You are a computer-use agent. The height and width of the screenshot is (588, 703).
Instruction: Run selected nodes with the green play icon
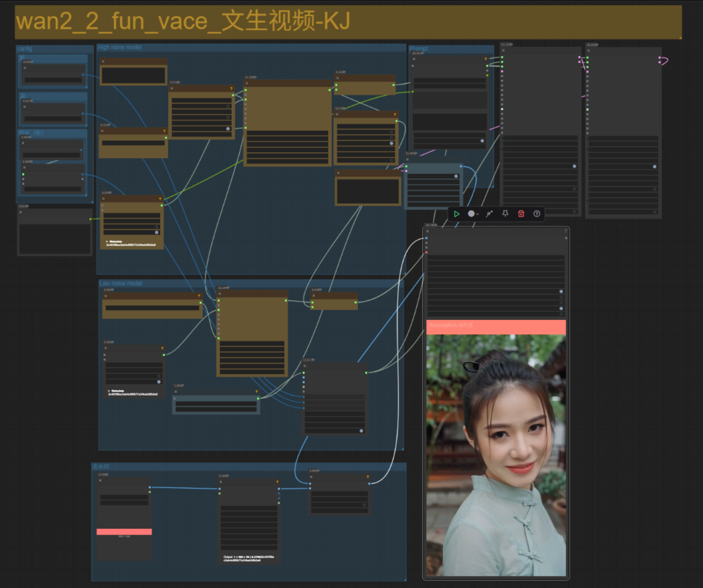coord(456,213)
